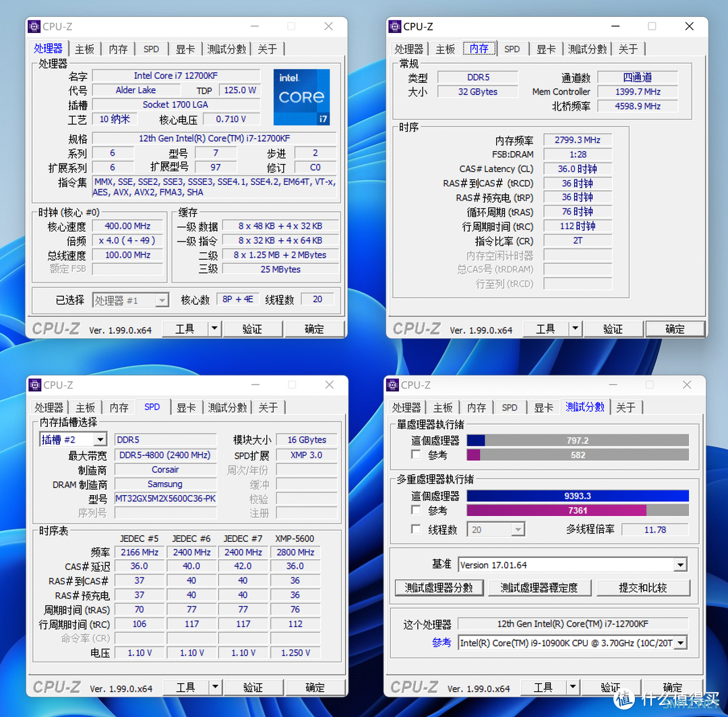The height and width of the screenshot is (717, 728).
Task: Click the single-thread 797.2 score bar
Action: coord(578,440)
